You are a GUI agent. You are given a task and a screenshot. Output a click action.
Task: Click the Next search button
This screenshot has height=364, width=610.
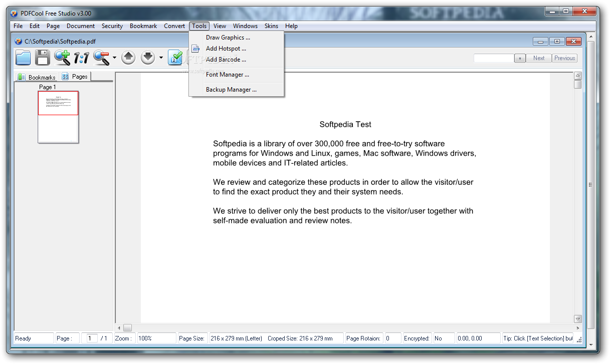539,58
